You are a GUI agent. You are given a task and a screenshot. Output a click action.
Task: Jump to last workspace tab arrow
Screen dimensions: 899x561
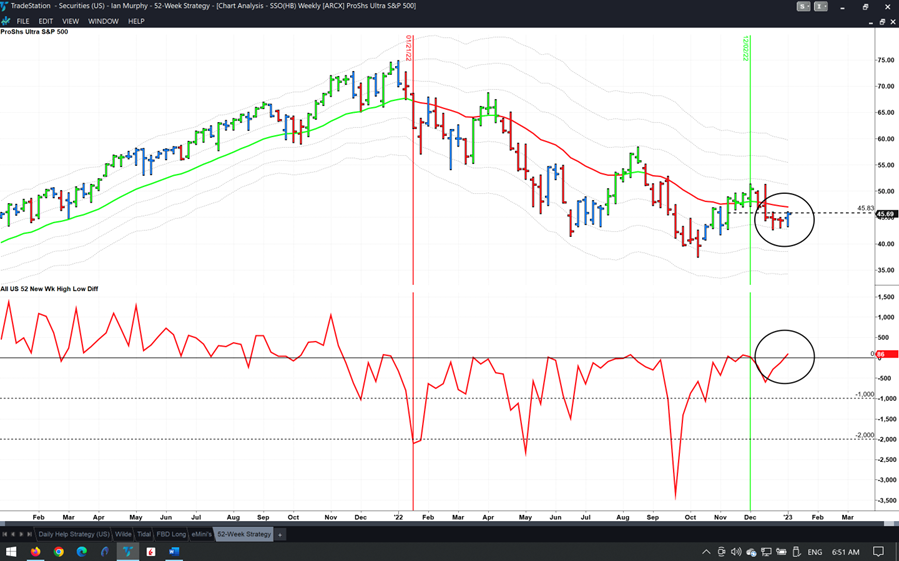pyautogui.click(x=30, y=535)
